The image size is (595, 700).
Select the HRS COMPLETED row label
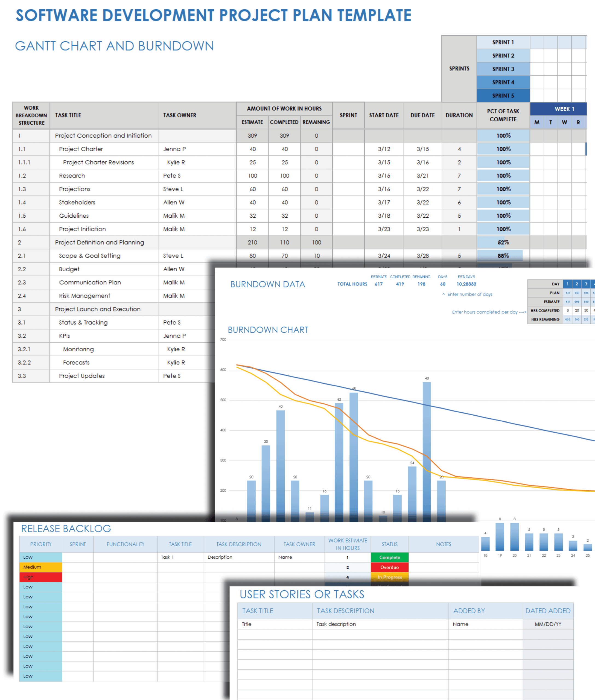[545, 310]
